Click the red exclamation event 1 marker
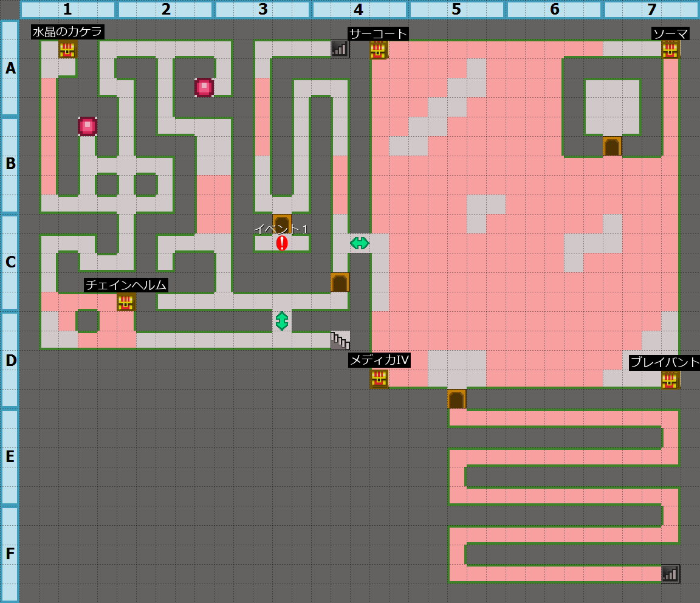Viewport: 700px width, 603px height. (282, 243)
